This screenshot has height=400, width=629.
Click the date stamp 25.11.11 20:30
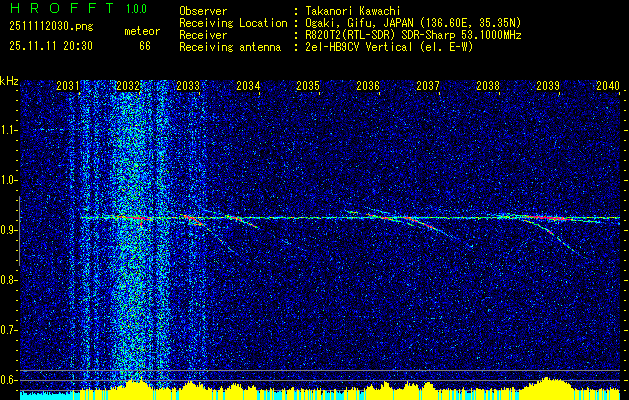[51, 46]
